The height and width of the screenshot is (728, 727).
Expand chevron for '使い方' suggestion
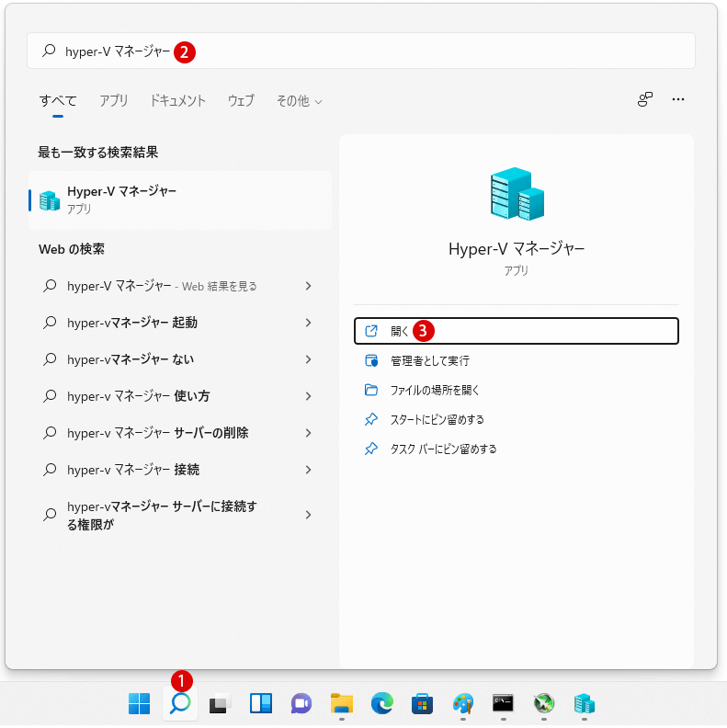click(308, 396)
